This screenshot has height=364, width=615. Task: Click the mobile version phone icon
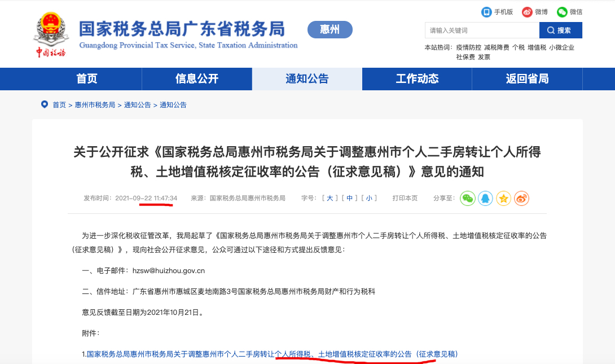pos(486,12)
